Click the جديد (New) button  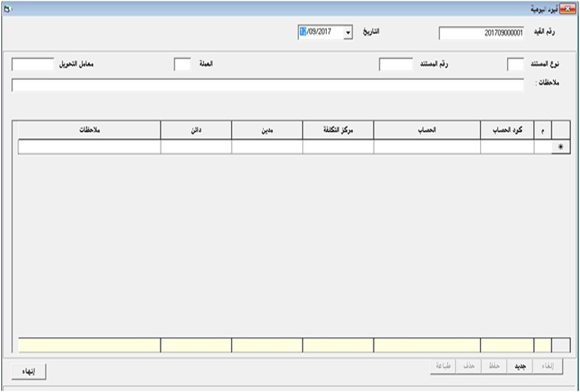click(x=521, y=366)
